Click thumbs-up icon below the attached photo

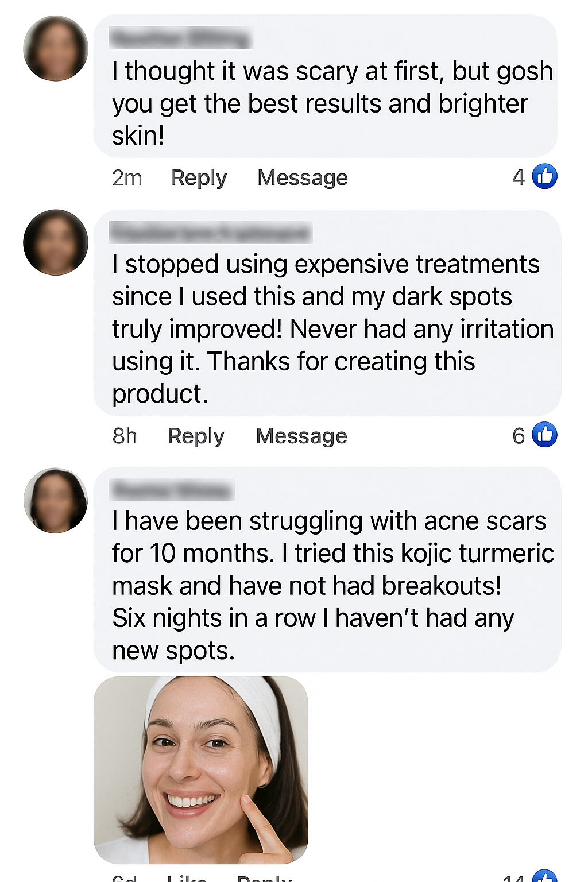[x=544, y=877]
